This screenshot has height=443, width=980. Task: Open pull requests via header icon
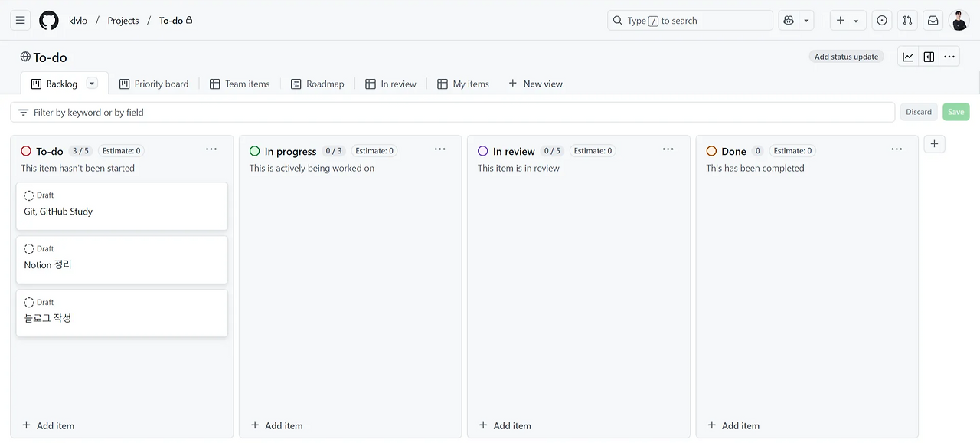(906, 20)
